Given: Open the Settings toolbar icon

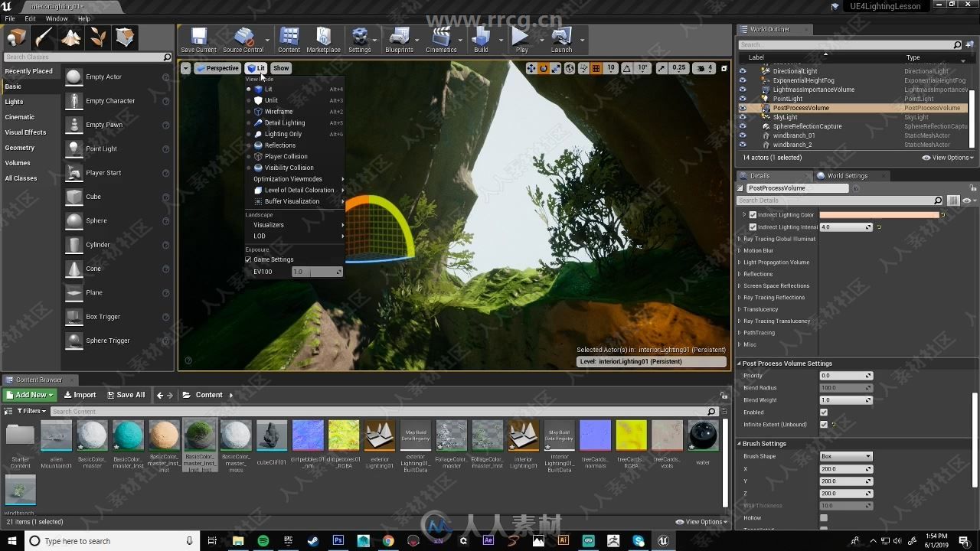Looking at the screenshot, I should 359,40.
